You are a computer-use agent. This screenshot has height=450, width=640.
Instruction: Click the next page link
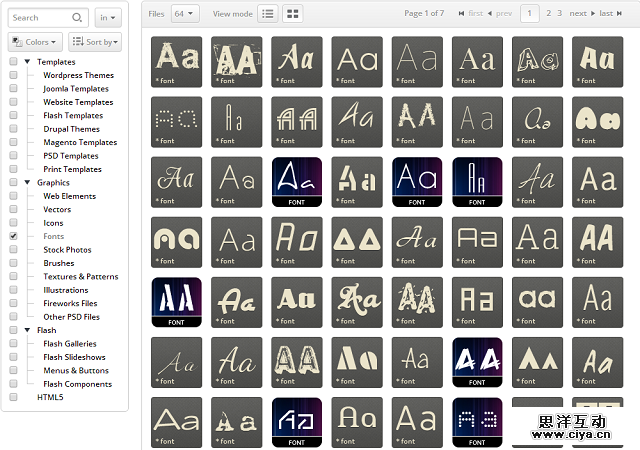tap(579, 14)
